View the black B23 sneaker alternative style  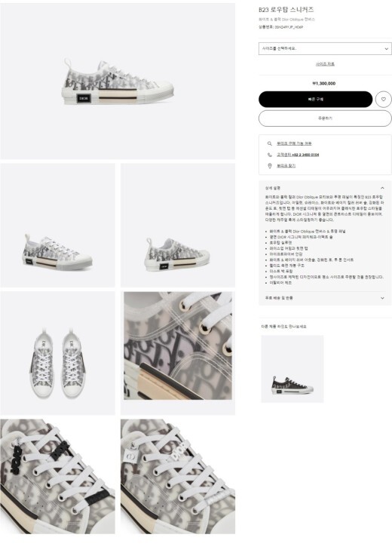292,369
